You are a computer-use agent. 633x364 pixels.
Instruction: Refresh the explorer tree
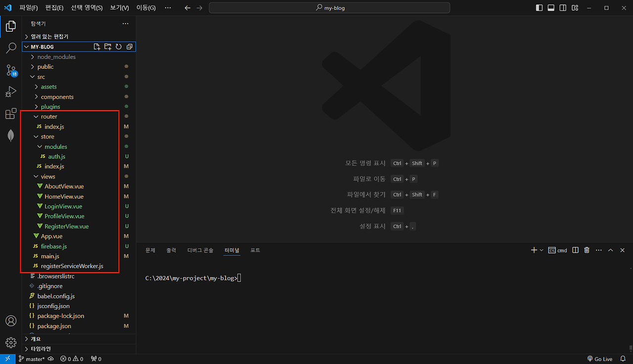[119, 47]
